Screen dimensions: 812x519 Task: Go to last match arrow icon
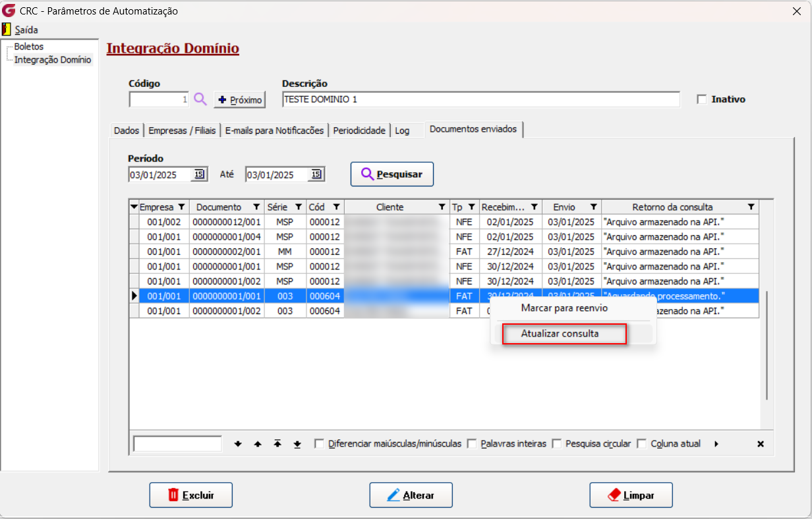297,444
